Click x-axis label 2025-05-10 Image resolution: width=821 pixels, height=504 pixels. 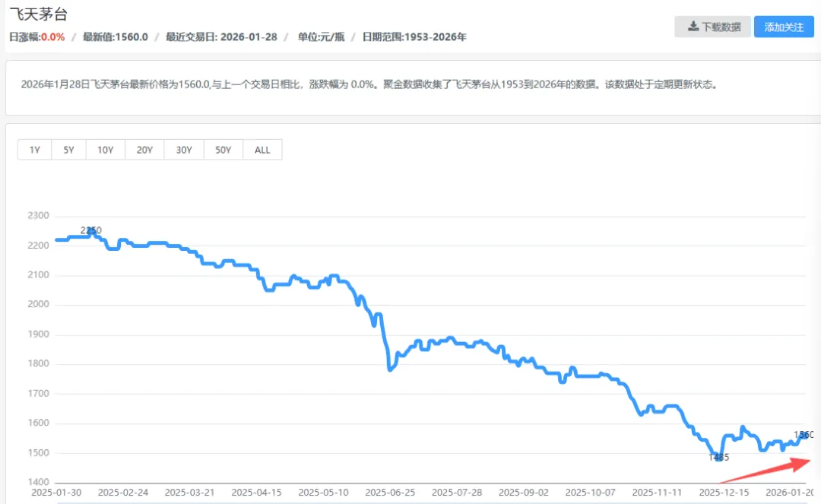[x=324, y=493]
